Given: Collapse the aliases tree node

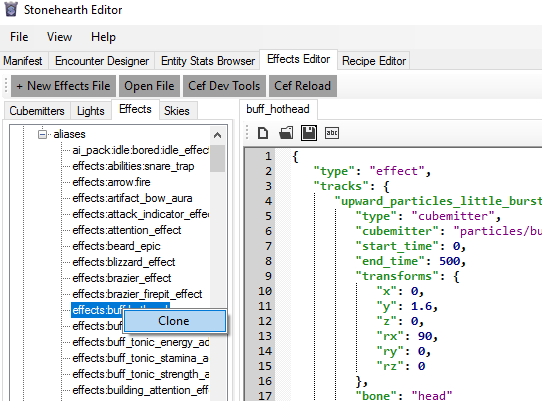Looking at the screenshot, I should pos(42,134).
